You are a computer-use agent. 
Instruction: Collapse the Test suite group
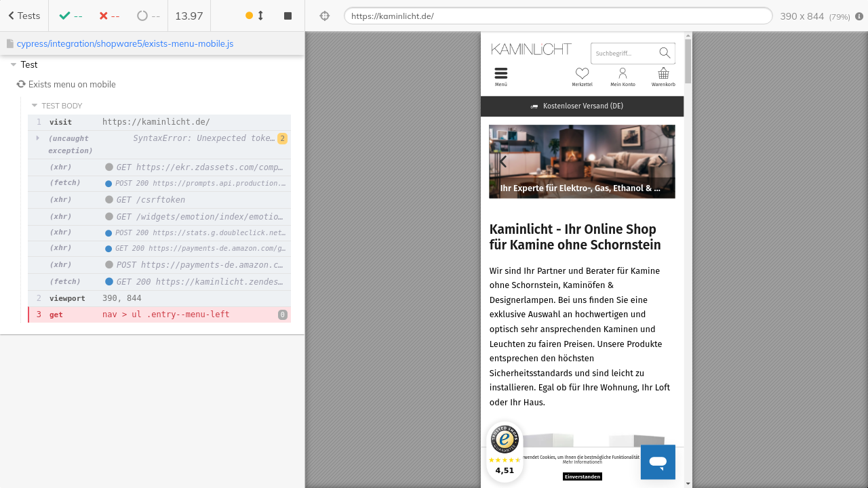click(14, 64)
